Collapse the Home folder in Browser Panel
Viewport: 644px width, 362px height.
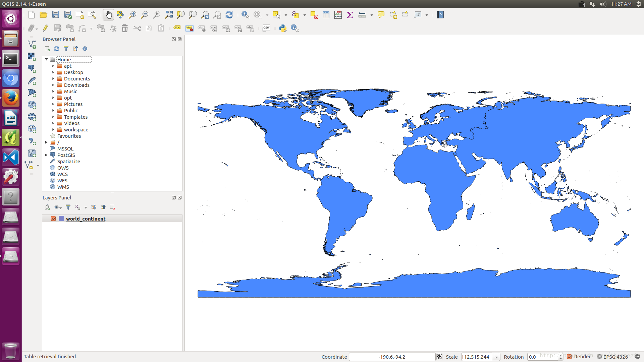46,59
